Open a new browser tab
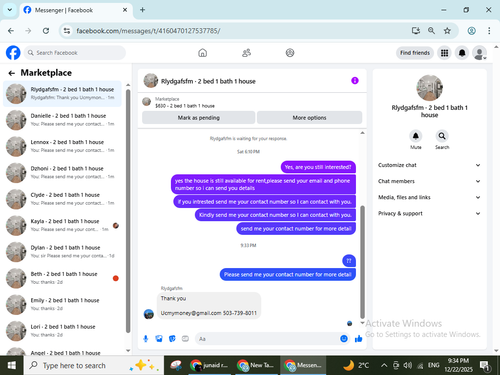 pyautogui.click(x=142, y=10)
